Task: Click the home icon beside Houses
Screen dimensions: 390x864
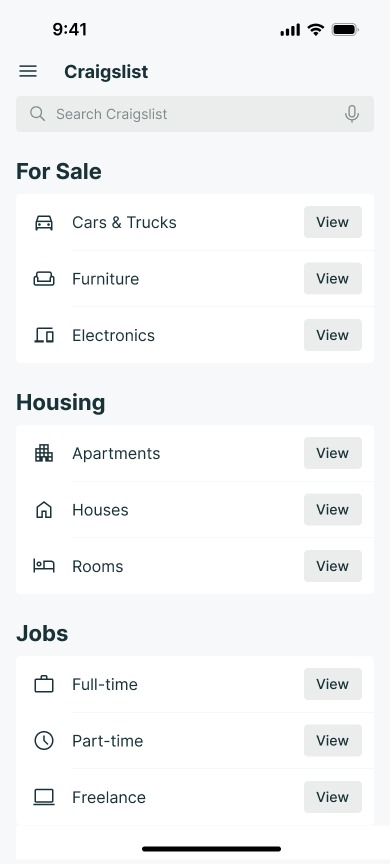Action: (x=44, y=510)
